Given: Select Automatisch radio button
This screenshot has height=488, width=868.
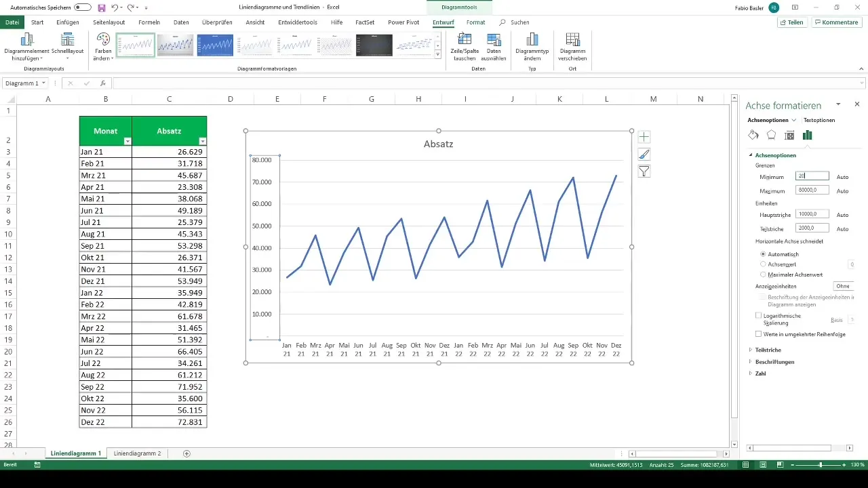Looking at the screenshot, I should [763, 254].
